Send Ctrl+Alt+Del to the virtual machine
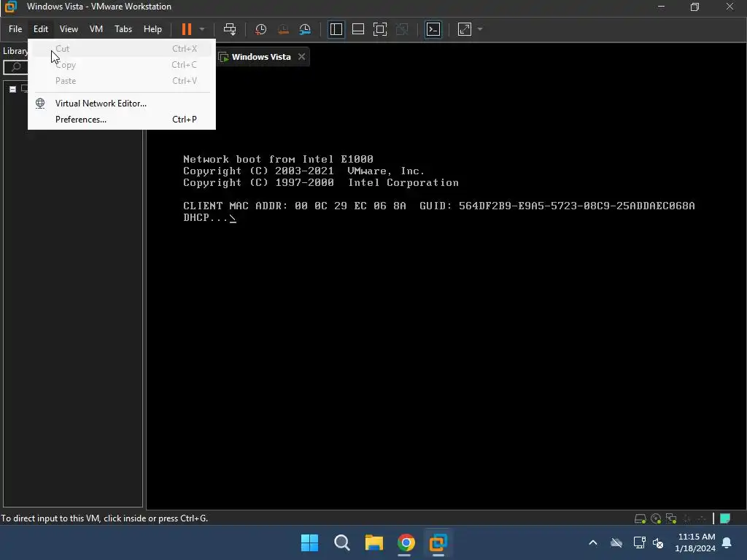The height and width of the screenshot is (560, 747). (230, 29)
